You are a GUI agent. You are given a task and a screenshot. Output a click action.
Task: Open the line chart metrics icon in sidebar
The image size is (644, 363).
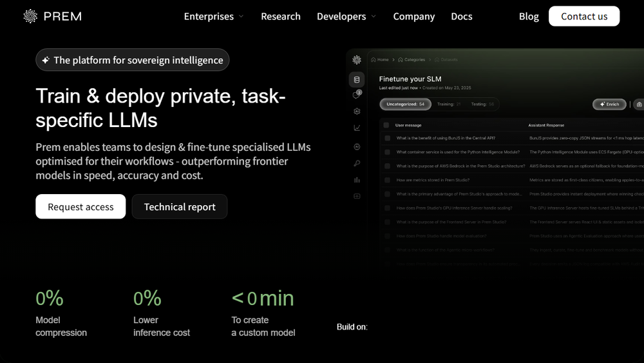357,128
